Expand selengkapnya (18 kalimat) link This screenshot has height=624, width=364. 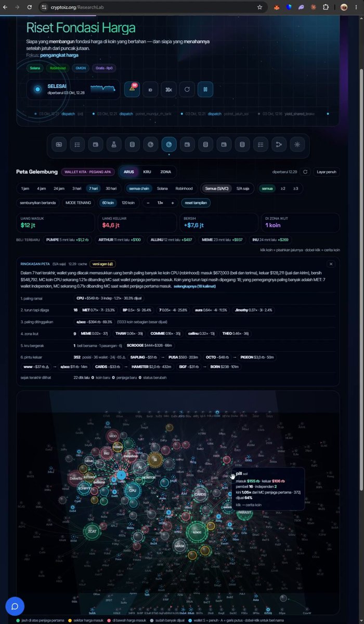pyautogui.click(x=195, y=286)
